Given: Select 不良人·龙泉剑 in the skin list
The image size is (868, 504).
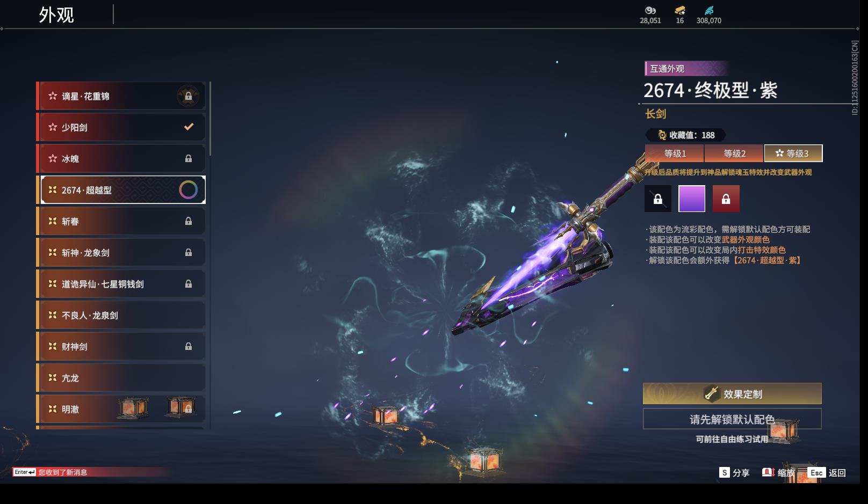Looking at the screenshot, I should (x=121, y=315).
